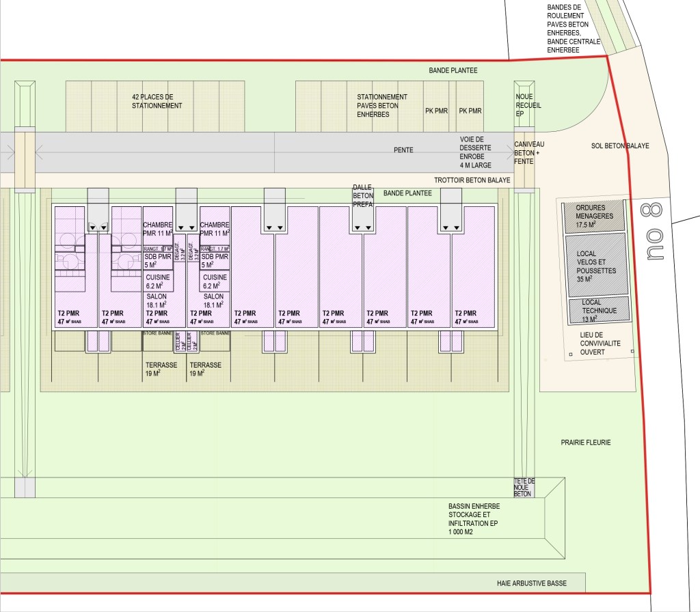Click the "PENTE" label on the road
Viewport: 700px width, 612px height.
click(403, 150)
